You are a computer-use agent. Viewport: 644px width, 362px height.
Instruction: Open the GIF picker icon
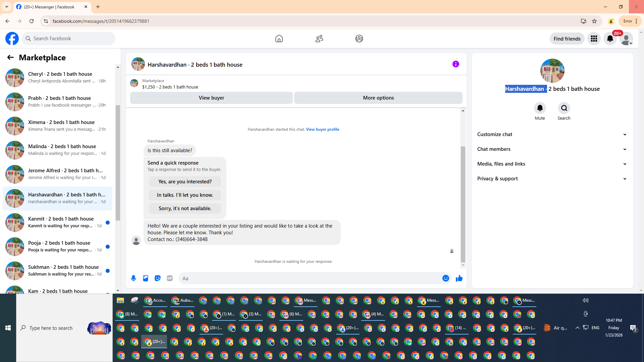pyautogui.click(x=170, y=278)
